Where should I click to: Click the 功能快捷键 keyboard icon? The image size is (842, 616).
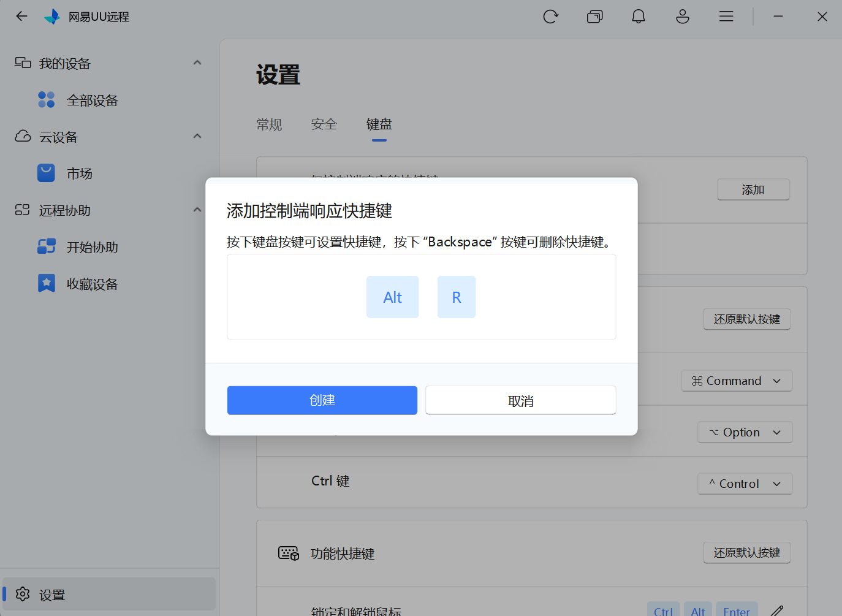click(x=289, y=553)
